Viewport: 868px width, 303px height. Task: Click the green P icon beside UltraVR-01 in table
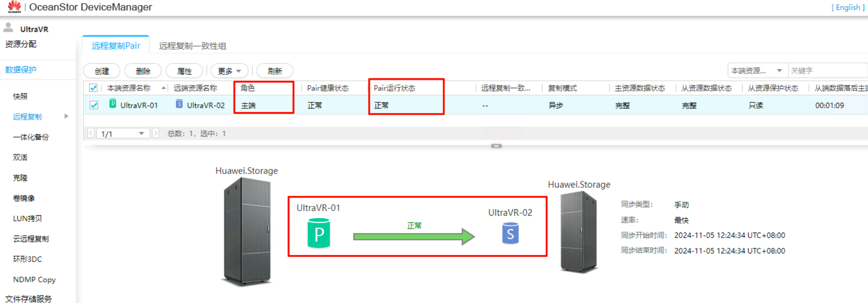click(113, 104)
